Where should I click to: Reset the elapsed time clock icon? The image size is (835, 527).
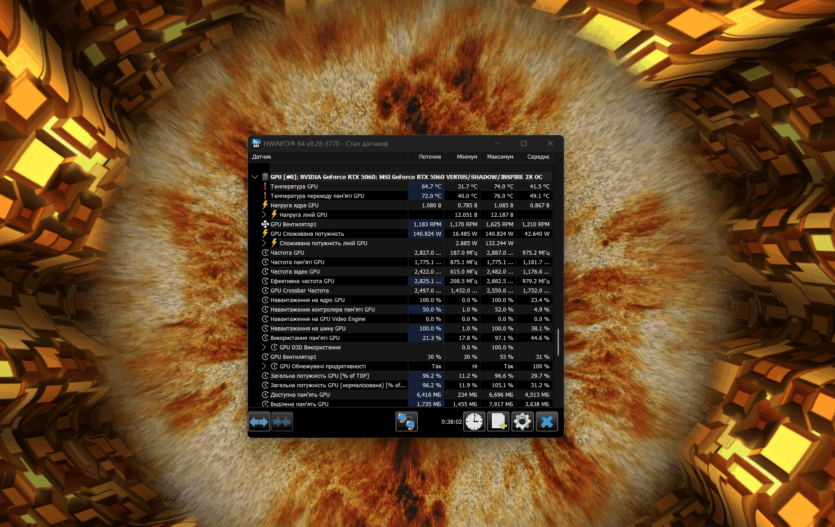[473, 422]
